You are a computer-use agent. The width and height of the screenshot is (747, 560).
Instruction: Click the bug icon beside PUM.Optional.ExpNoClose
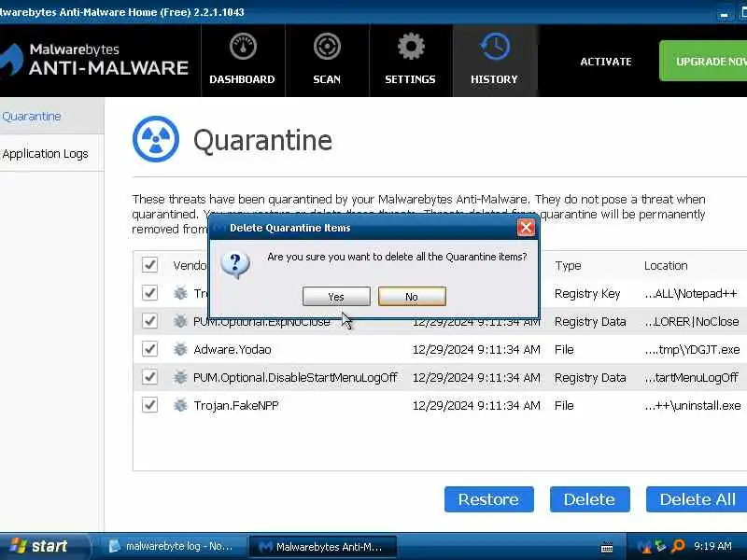[x=180, y=321]
